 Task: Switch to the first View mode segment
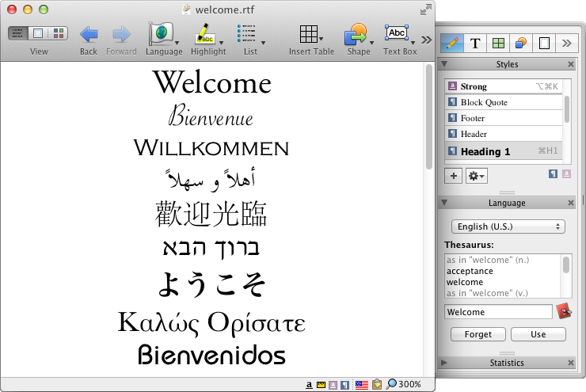pyautogui.click(x=17, y=33)
